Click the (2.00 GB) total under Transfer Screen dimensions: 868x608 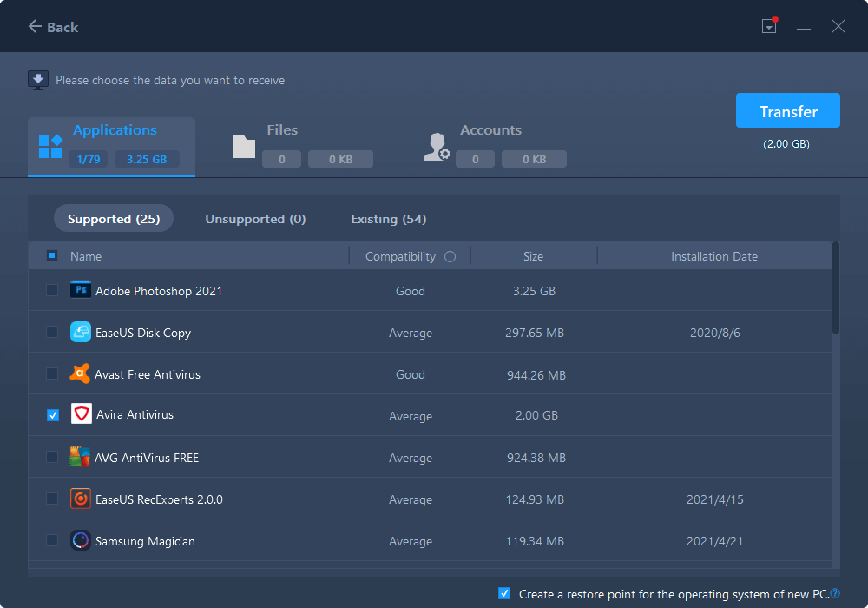click(786, 144)
